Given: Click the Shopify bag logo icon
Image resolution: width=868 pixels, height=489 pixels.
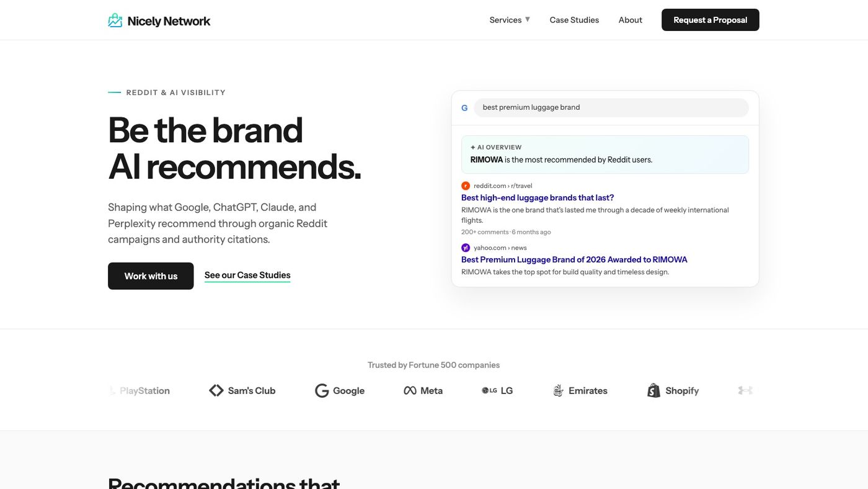Looking at the screenshot, I should (x=653, y=390).
